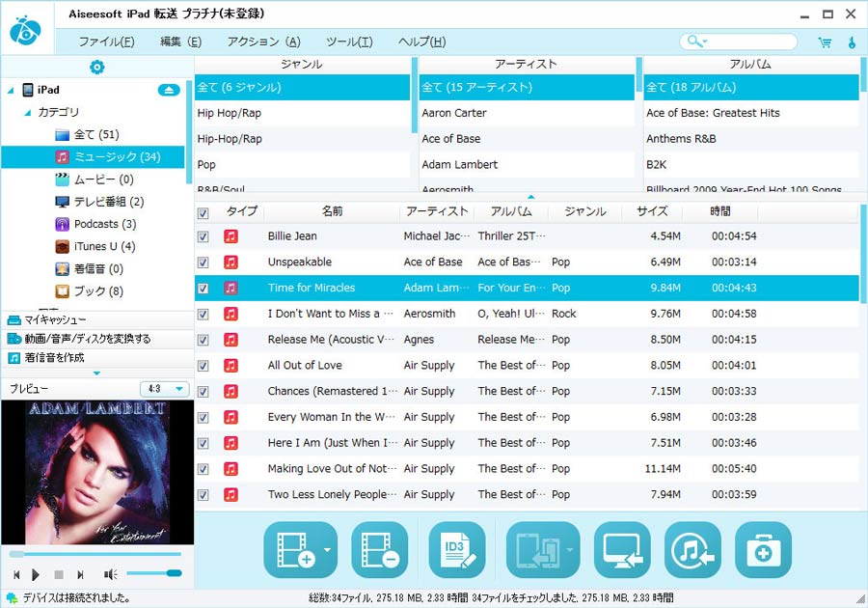Open the 4:3 aspect ratio dropdown
Image resolution: width=868 pixels, height=608 pixels.
coord(165,389)
